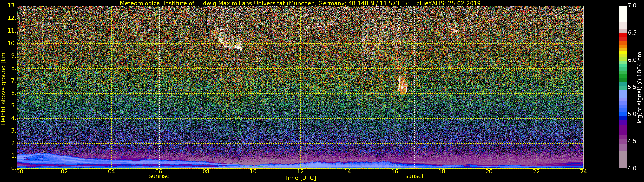Click time axis tick '08'
The image size is (644, 182).
point(206,171)
